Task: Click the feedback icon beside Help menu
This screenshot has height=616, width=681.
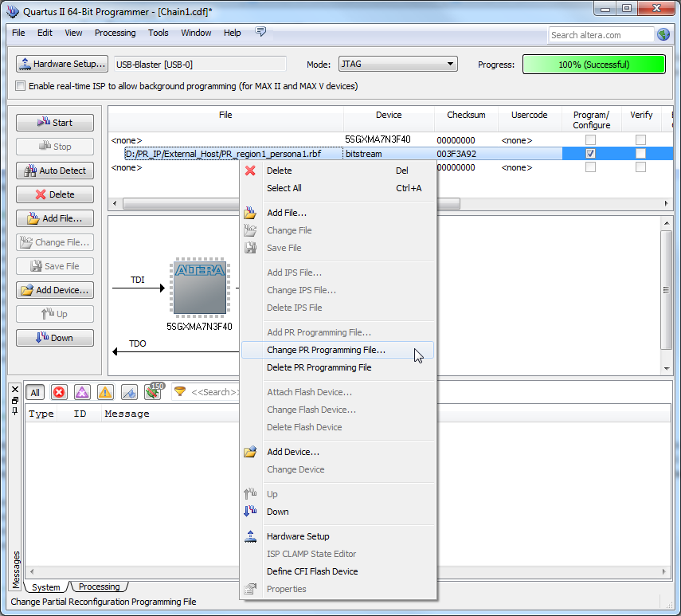Action: pyautogui.click(x=260, y=32)
